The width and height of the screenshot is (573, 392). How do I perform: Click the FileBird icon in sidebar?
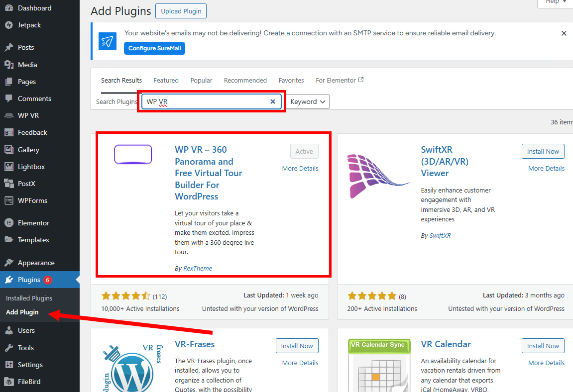pos(9,382)
